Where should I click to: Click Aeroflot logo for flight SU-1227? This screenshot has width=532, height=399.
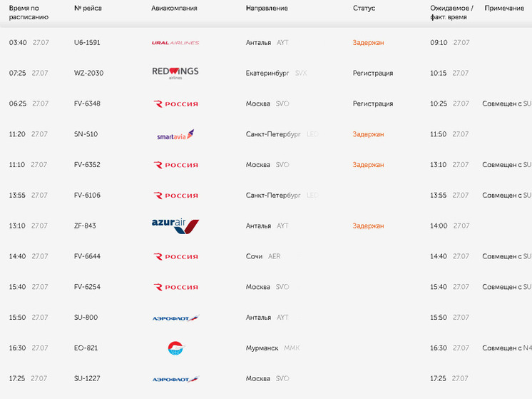175,379
